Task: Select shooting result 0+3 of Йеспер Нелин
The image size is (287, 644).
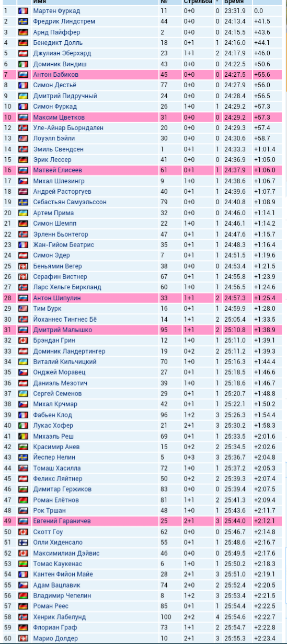Action: [x=189, y=457]
